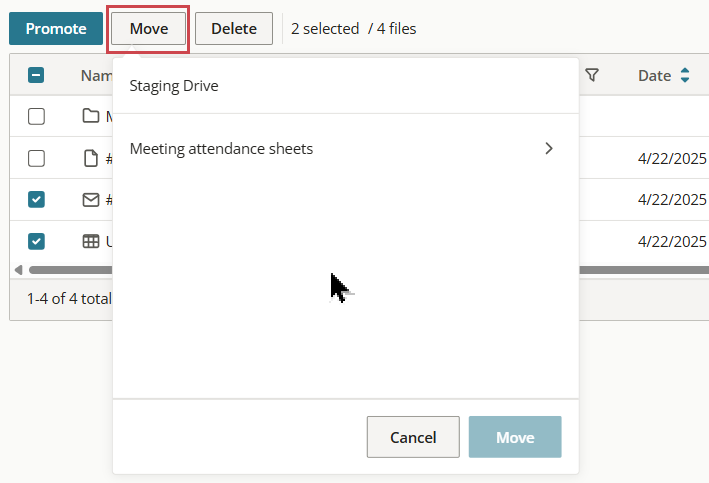Click the email envelope file icon

pyautogui.click(x=91, y=199)
